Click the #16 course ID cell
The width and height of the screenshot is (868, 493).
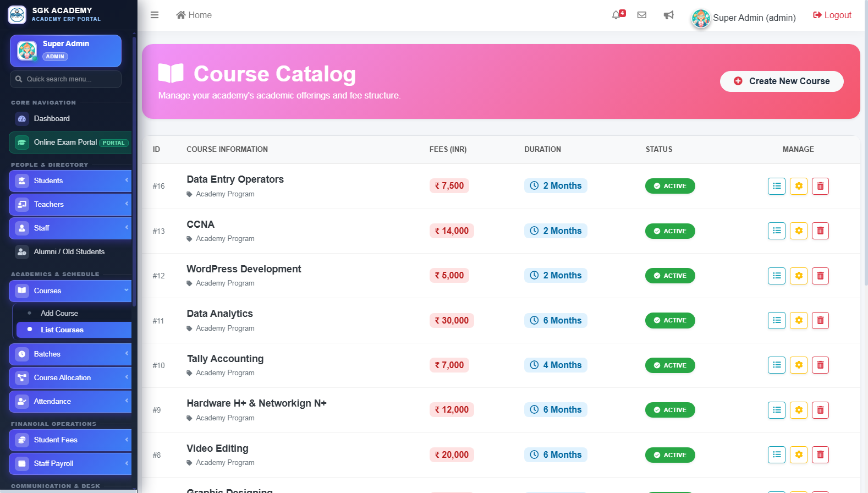point(158,186)
